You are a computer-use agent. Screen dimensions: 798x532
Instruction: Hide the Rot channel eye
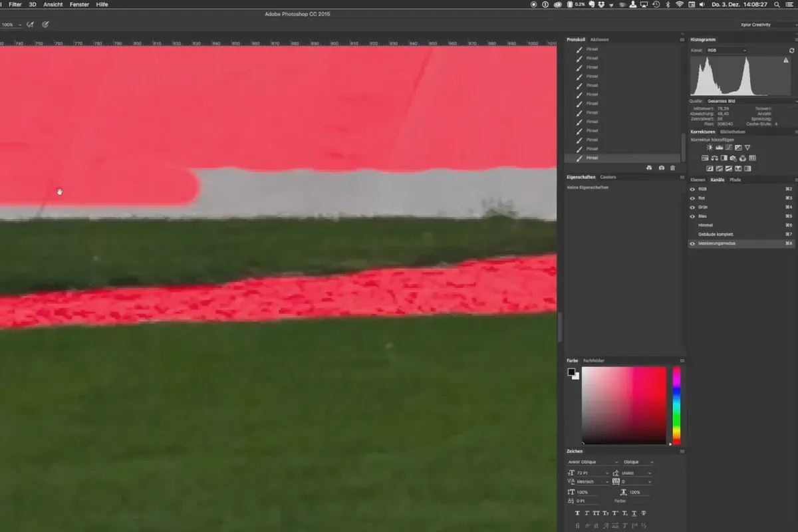[x=692, y=198]
